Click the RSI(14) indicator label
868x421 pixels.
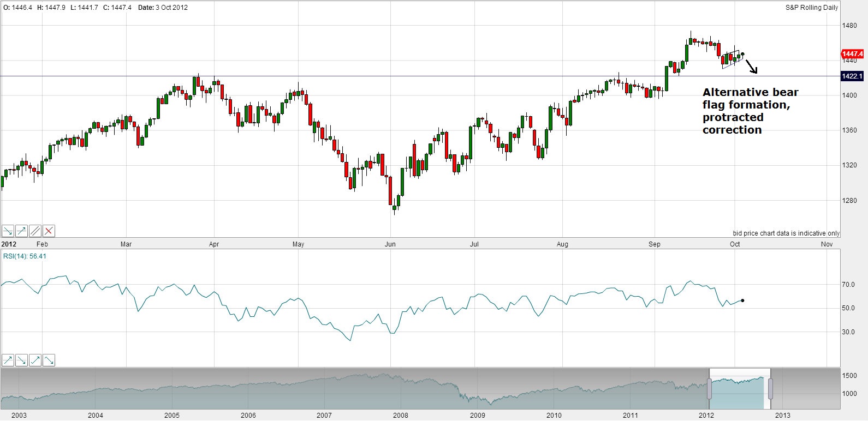pos(25,256)
